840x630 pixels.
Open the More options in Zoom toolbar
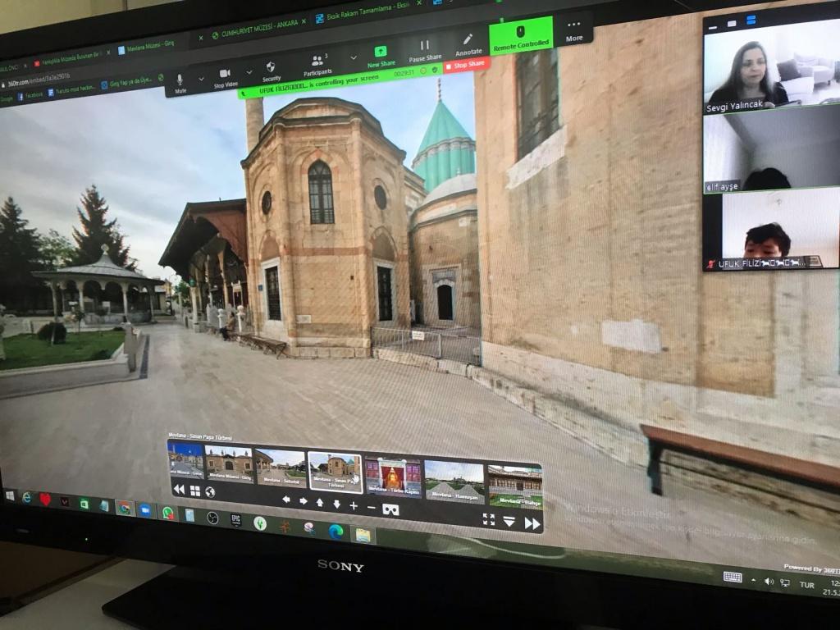(573, 31)
